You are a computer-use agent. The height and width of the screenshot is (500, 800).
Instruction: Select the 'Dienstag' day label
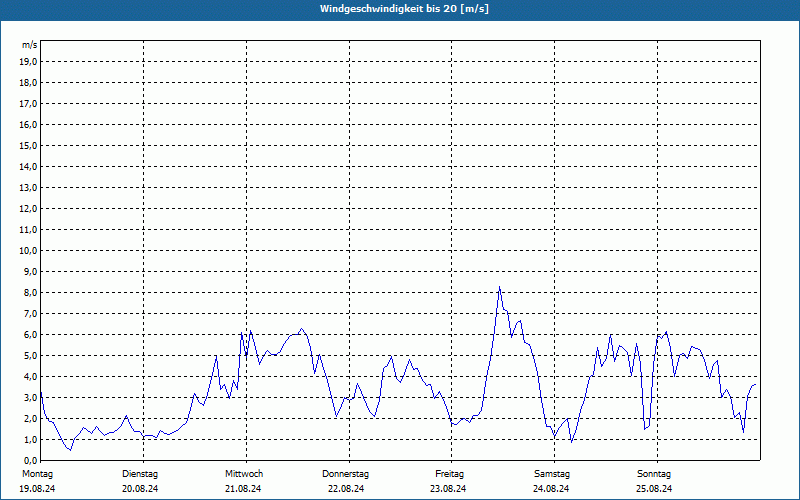coord(140,474)
